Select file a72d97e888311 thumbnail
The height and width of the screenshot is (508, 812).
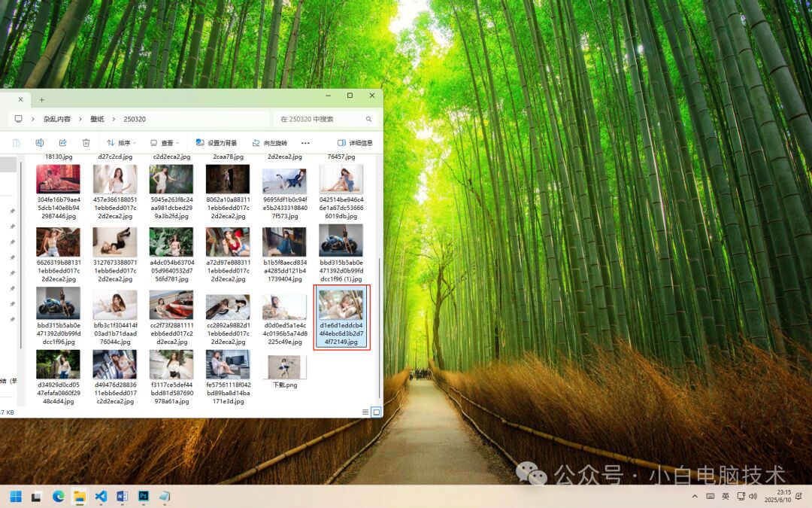[228, 242]
